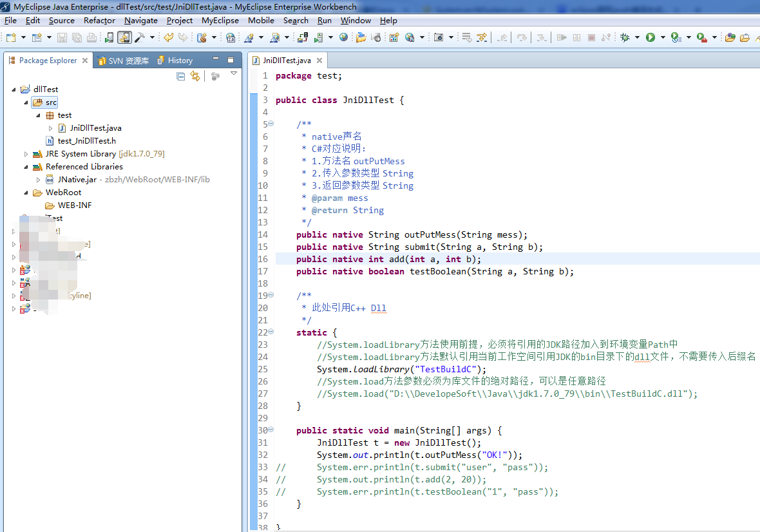760x532 pixels.
Task: Collapse the dllTest project node
Action: pos(14,90)
